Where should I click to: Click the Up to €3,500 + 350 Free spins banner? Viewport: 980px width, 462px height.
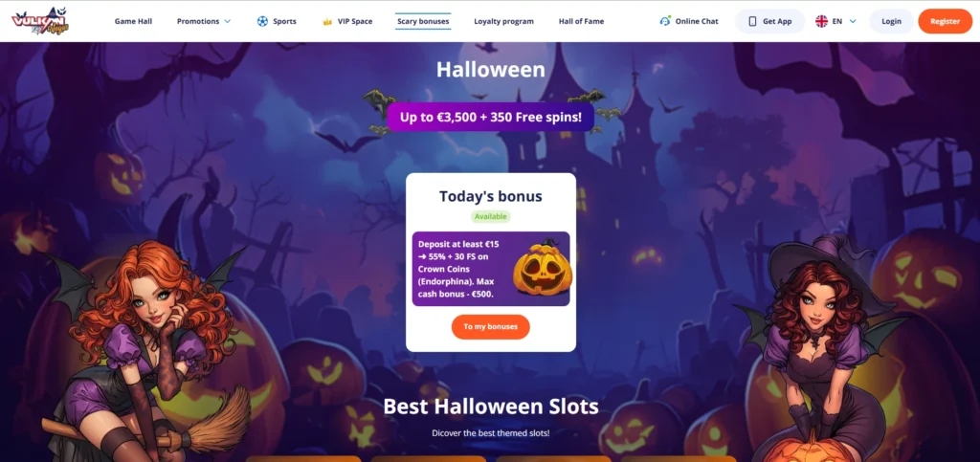click(x=491, y=117)
